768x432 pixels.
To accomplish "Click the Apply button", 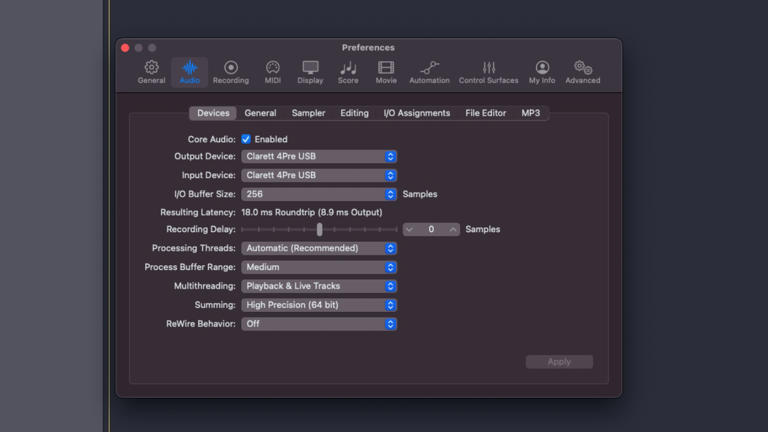I will pos(559,362).
